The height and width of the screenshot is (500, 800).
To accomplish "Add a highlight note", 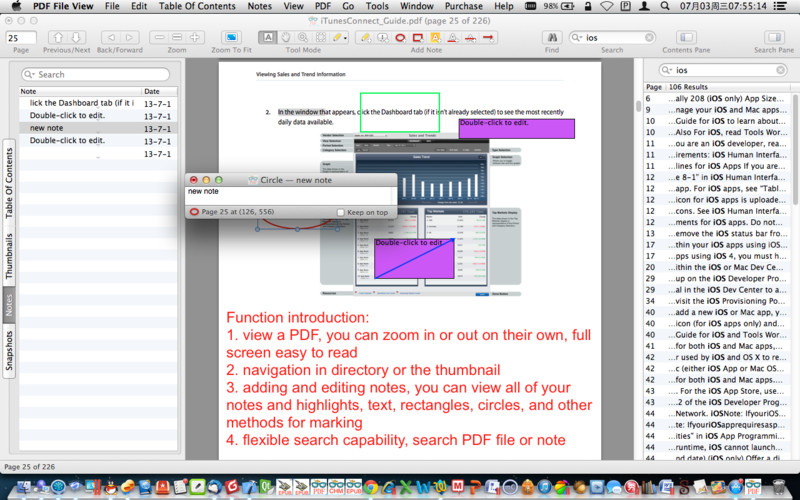I will click(x=435, y=37).
